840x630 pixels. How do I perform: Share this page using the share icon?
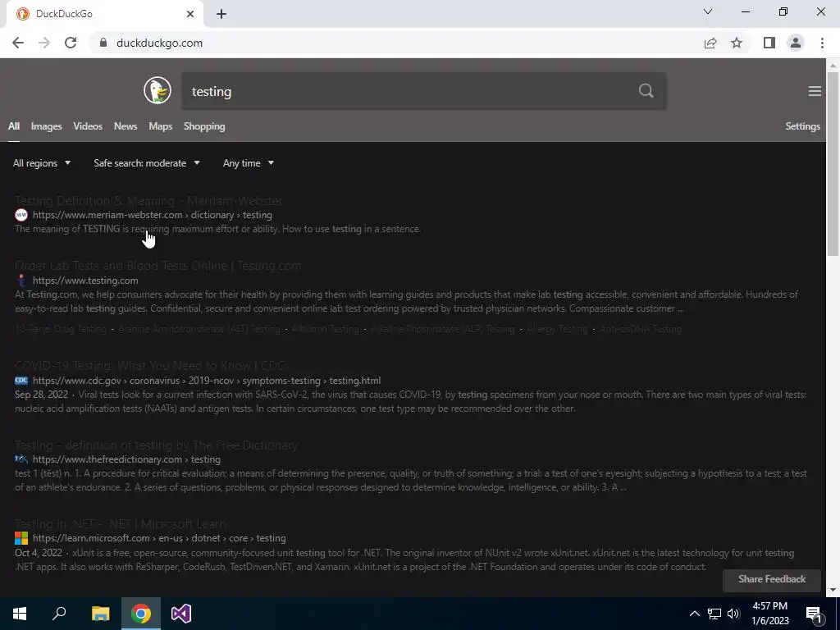tap(710, 43)
